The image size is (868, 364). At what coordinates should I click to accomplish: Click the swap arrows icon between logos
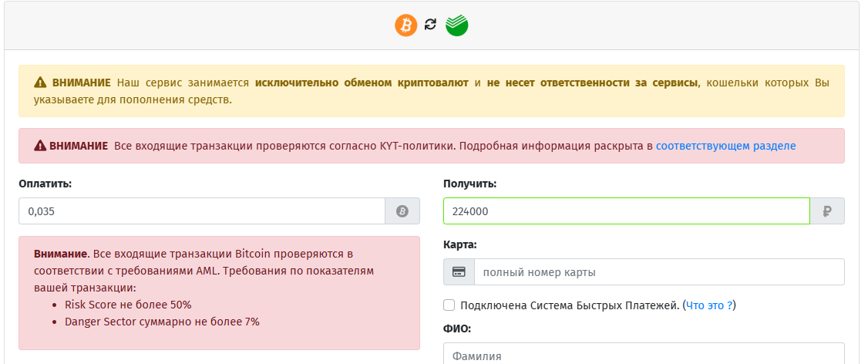pos(431,25)
